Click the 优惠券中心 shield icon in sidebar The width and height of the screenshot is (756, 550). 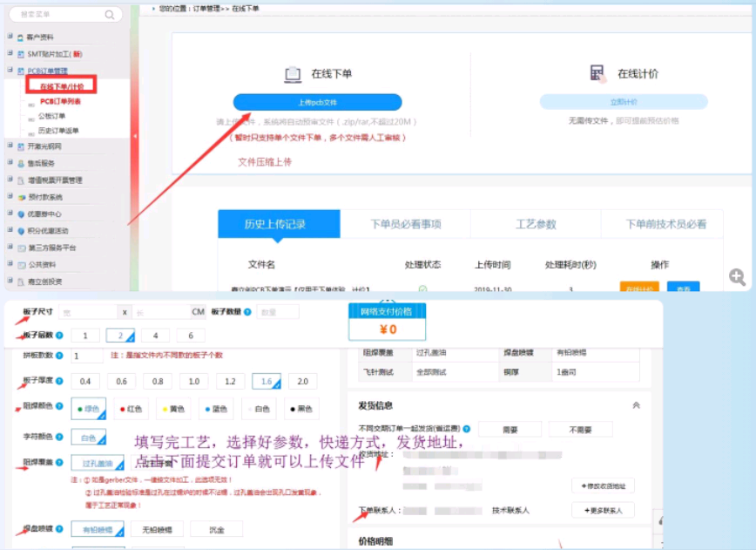click(x=21, y=214)
